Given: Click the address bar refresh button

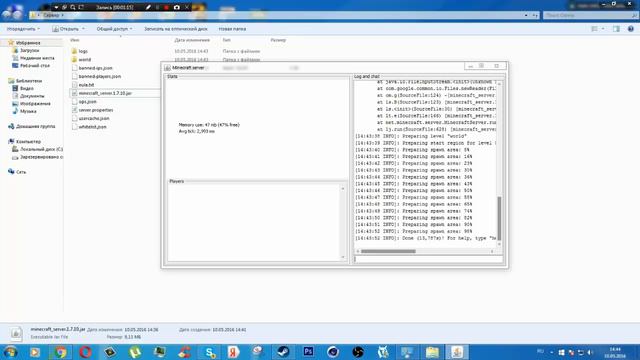Looking at the screenshot, I should click(x=535, y=15).
